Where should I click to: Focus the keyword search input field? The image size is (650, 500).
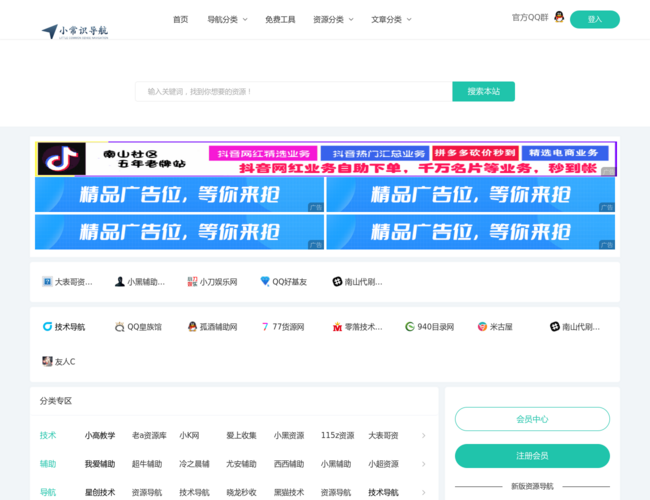294,91
